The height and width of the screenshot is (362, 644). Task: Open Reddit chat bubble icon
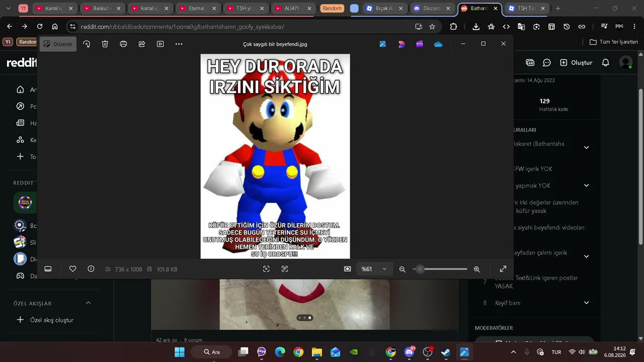(x=547, y=63)
